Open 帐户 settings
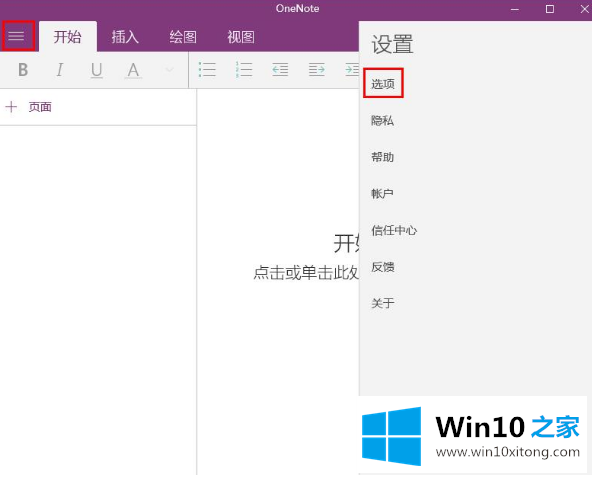Image resolution: width=592 pixels, height=478 pixels. (382, 194)
